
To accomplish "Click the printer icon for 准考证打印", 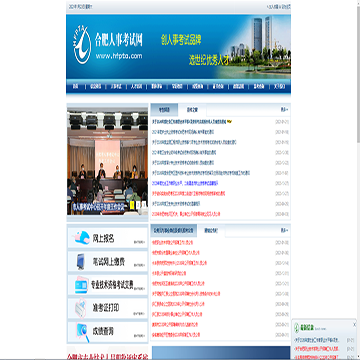I will coord(81,309).
